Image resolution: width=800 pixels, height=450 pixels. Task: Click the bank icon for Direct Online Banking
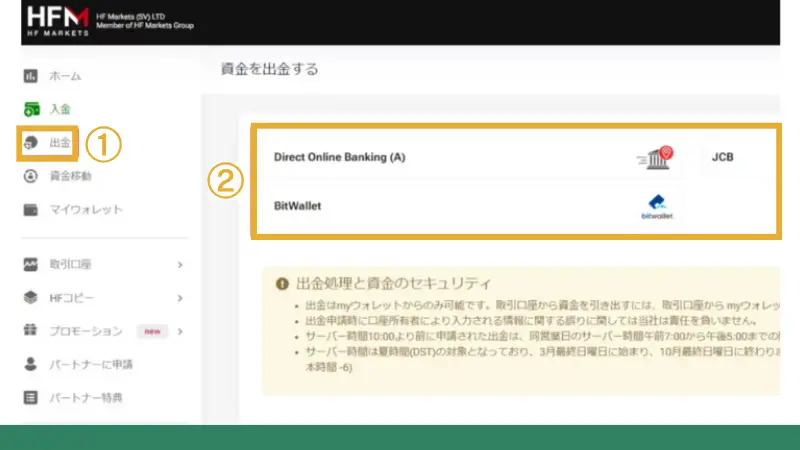(655, 158)
